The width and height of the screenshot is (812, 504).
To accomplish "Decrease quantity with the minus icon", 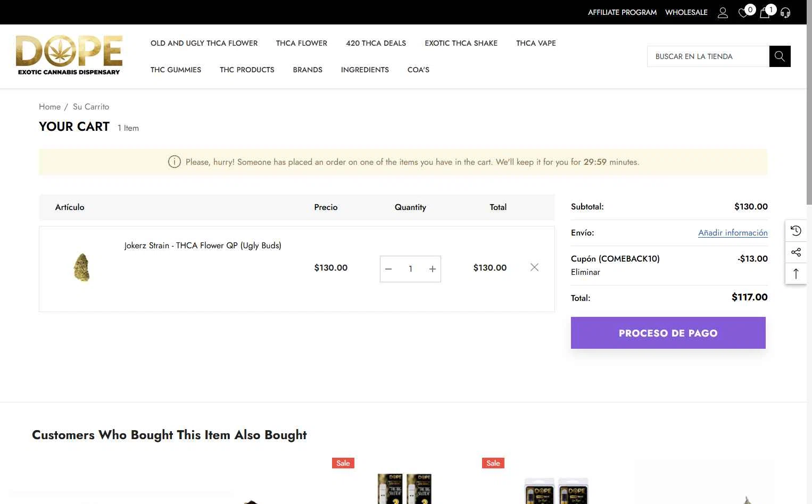I will pyautogui.click(x=388, y=269).
